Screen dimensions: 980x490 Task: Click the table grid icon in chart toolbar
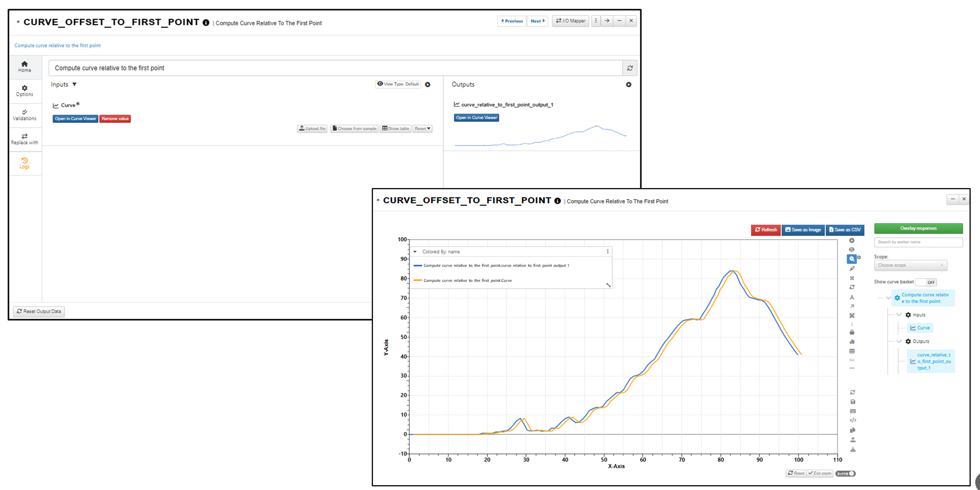(x=852, y=351)
